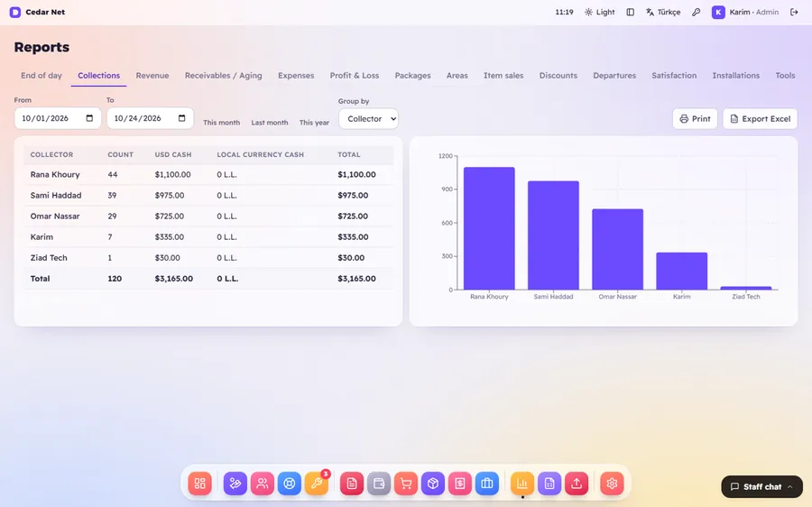Select the Collections tab

99,76
